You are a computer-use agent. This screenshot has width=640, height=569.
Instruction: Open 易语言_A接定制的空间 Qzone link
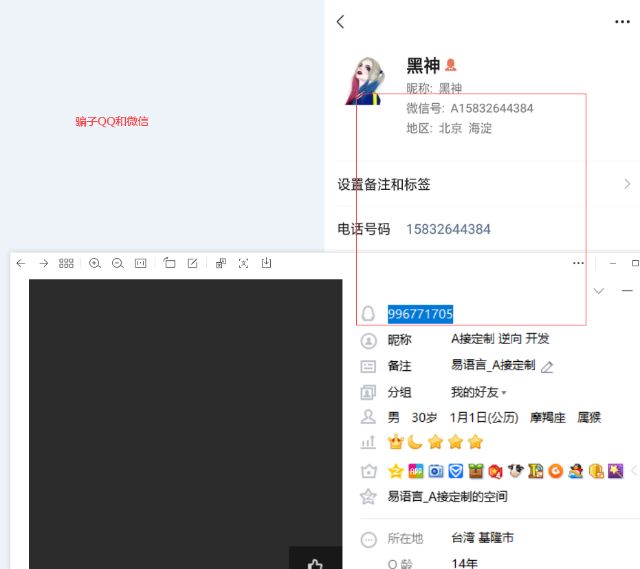click(448, 496)
